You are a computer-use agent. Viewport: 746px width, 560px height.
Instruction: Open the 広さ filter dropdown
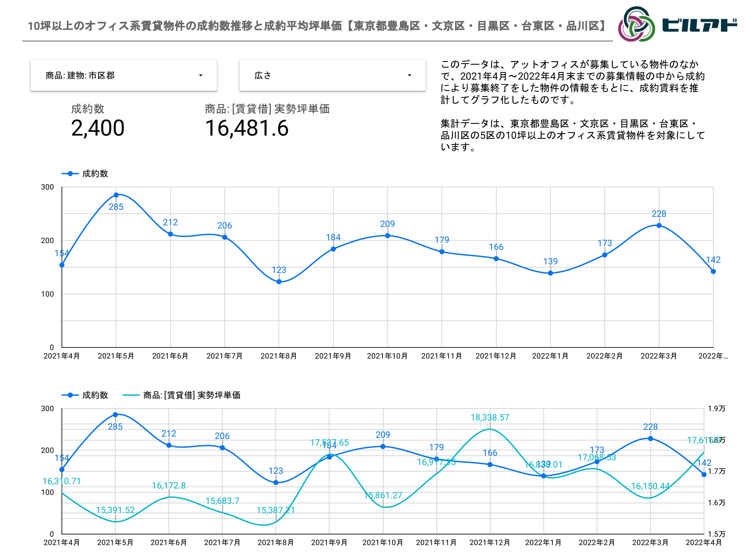[332, 75]
